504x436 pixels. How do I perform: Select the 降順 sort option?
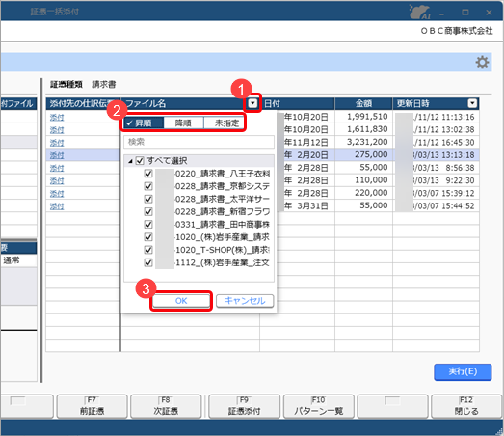(x=183, y=123)
